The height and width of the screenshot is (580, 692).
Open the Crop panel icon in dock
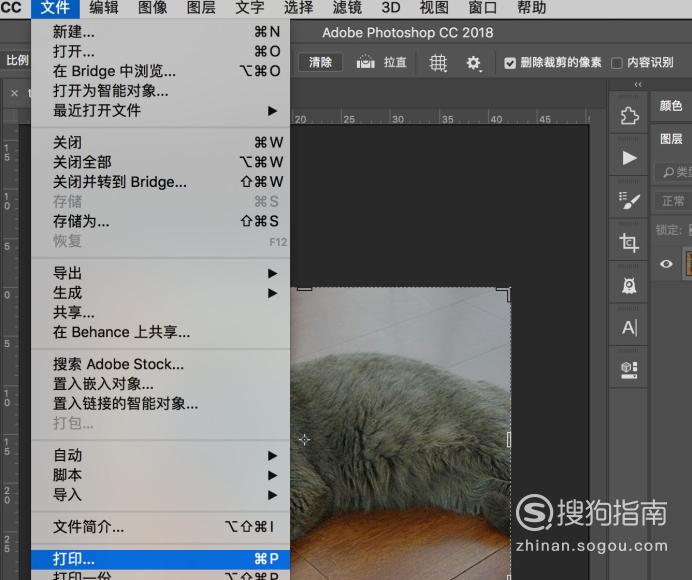click(x=629, y=242)
